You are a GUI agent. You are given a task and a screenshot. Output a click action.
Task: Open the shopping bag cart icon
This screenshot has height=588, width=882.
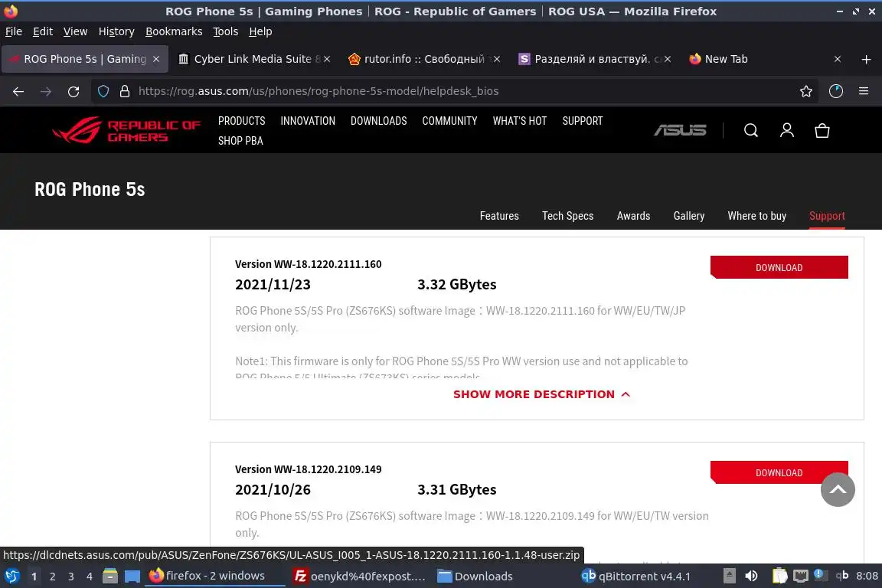tap(822, 131)
